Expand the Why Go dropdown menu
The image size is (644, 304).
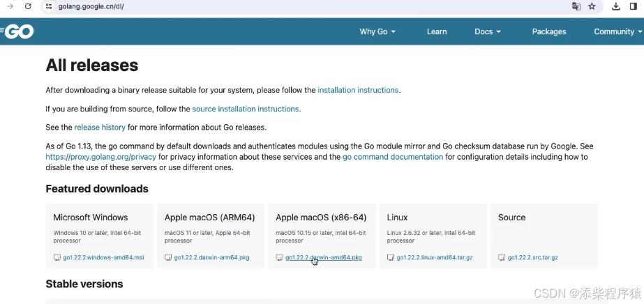click(x=377, y=31)
